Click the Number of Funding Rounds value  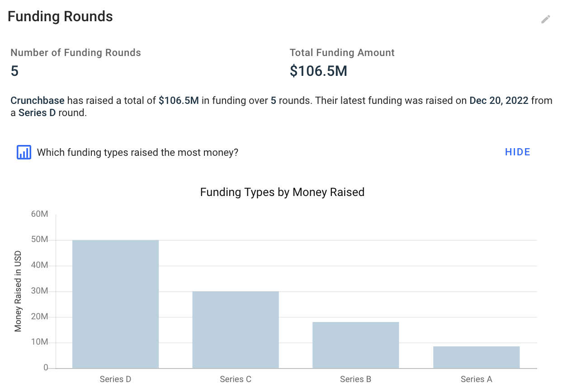pyautogui.click(x=14, y=71)
